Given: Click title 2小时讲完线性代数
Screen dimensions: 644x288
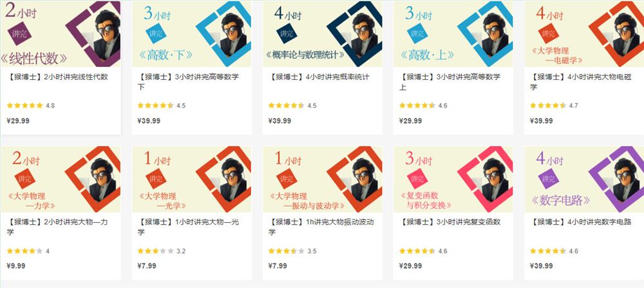Looking at the screenshot, I should tap(57, 77).
